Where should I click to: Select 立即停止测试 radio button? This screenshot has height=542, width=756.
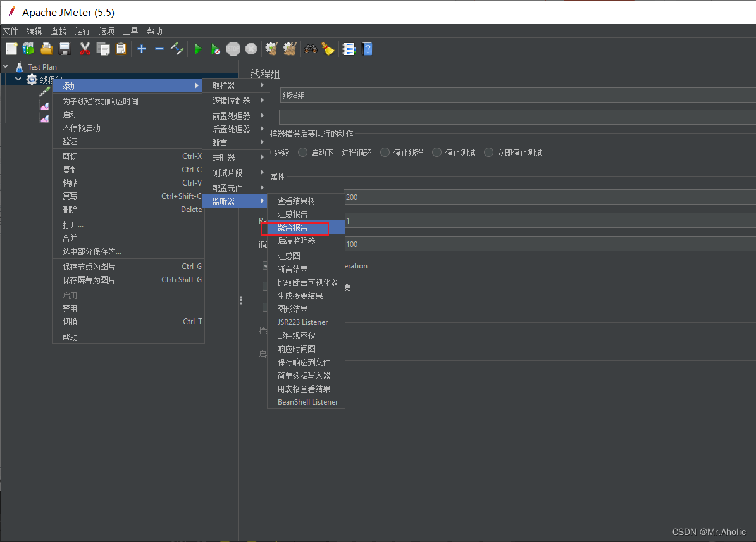click(x=488, y=153)
